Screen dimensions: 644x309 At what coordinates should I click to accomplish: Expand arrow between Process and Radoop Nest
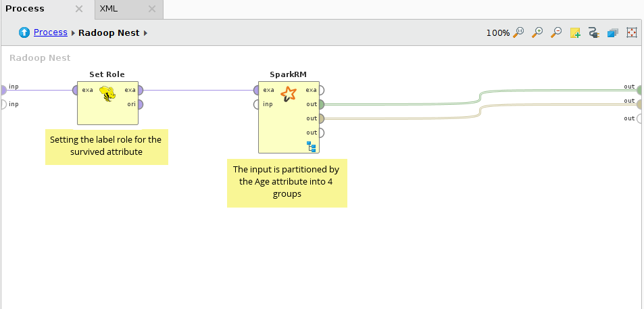pos(73,32)
